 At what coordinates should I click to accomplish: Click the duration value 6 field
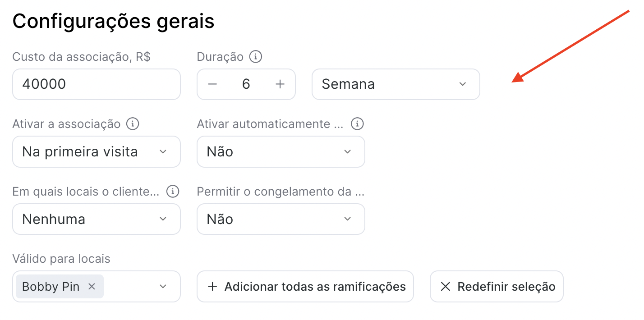[246, 84]
